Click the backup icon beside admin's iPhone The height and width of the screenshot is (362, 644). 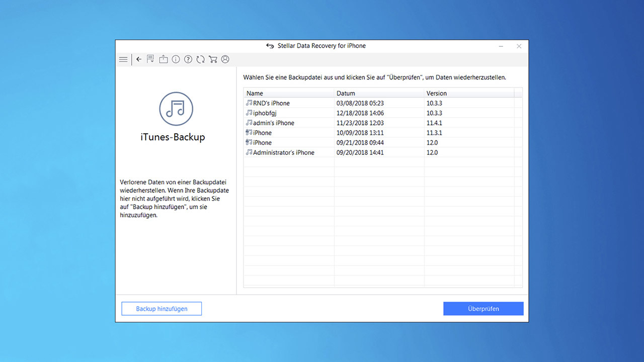pyautogui.click(x=249, y=123)
